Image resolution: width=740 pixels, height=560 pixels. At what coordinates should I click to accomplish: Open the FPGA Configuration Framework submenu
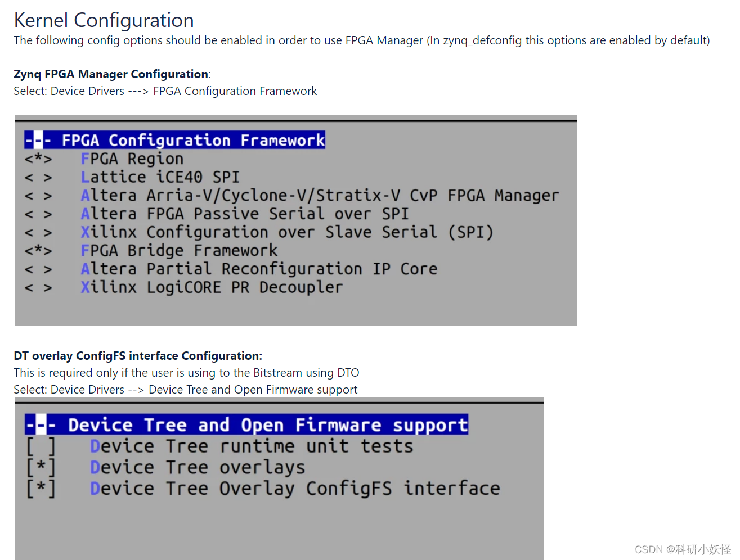pyautogui.click(x=174, y=140)
